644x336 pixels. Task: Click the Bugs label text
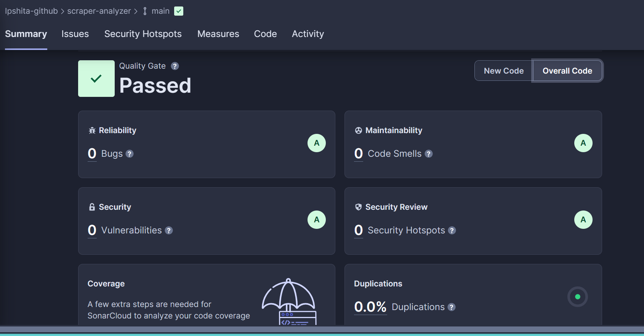pos(112,154)
